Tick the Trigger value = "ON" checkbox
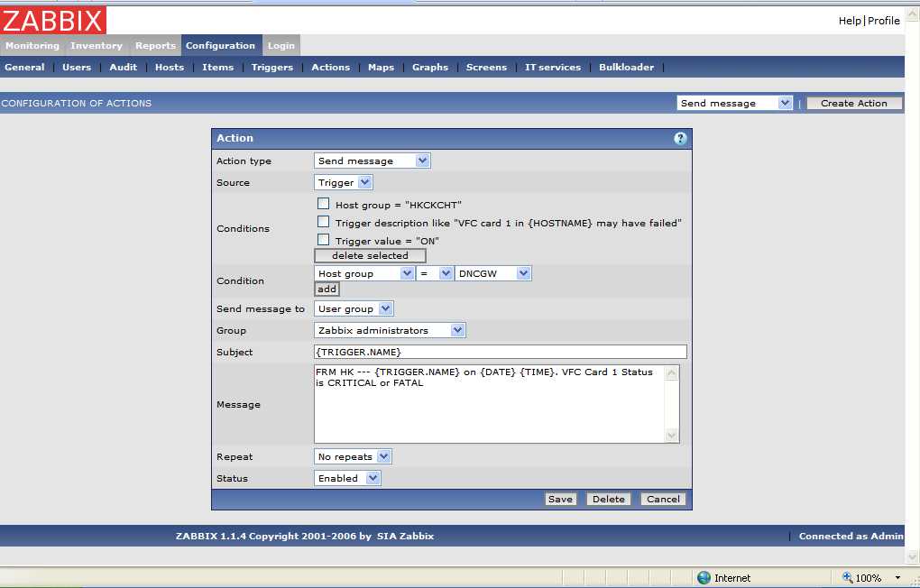The width and height of the screenshot is (920, 588). coord(323,239)
